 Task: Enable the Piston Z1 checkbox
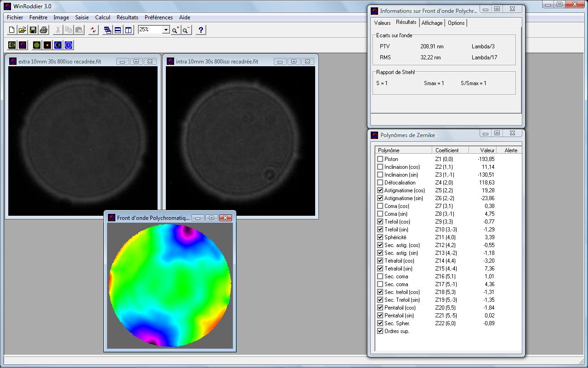(x=380, y=159)
